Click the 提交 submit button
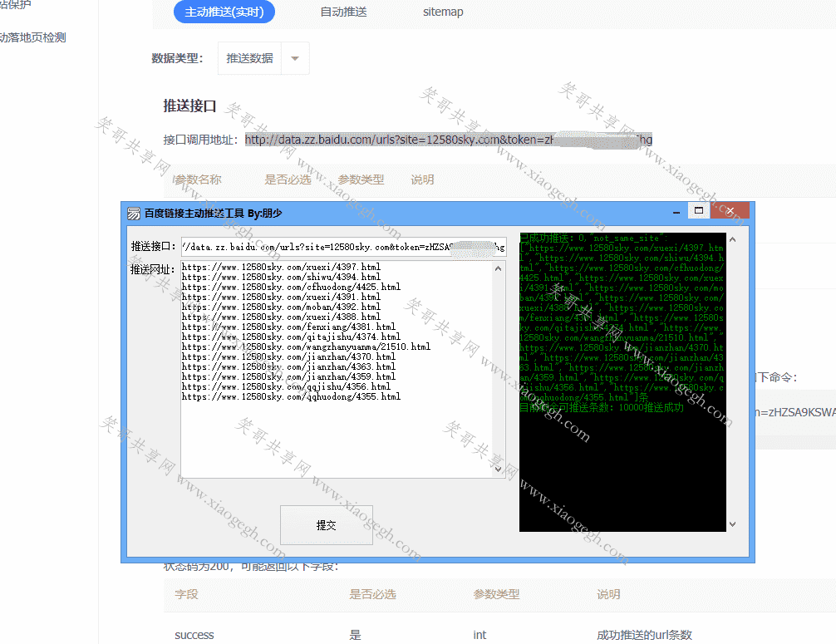Screen dimensions: 836x644 [x=327, y=525]
